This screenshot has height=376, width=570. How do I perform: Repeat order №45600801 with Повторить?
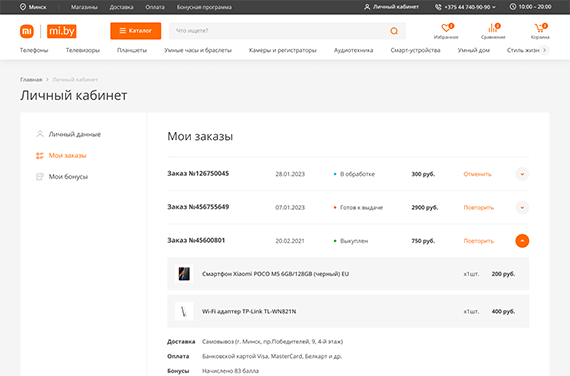(x=478, y=241)
